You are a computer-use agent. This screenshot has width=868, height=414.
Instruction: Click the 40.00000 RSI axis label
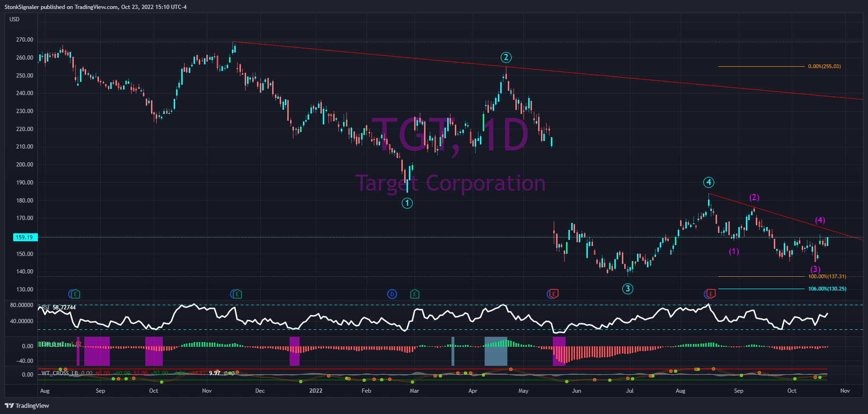point(22,321)
